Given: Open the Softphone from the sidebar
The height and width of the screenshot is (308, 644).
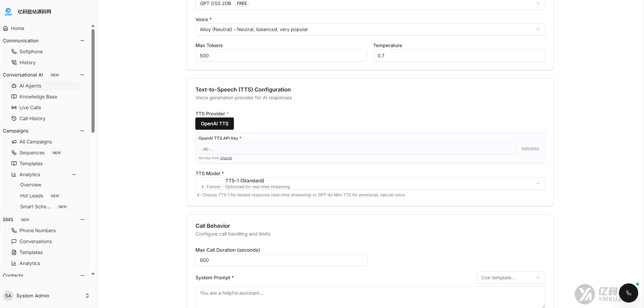Looking at the screenshot, I should tap(31, 52).
